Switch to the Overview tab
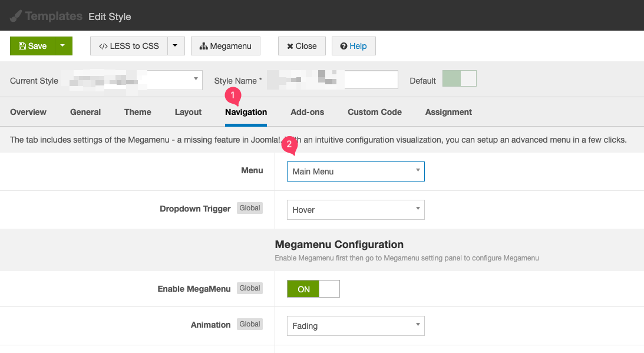Image resolution: width=644 pixels, height=353 pixels. [28, 112]
